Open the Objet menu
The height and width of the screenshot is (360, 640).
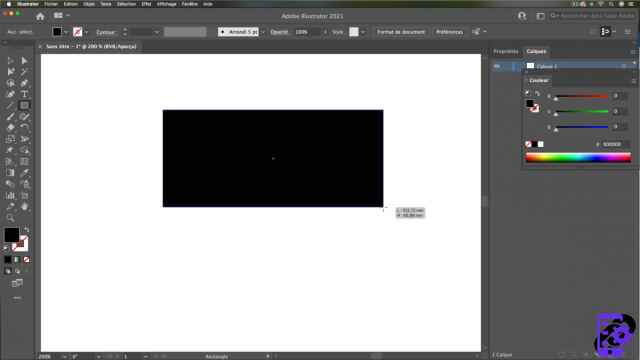pyautogui.click(x=89, y=4)
